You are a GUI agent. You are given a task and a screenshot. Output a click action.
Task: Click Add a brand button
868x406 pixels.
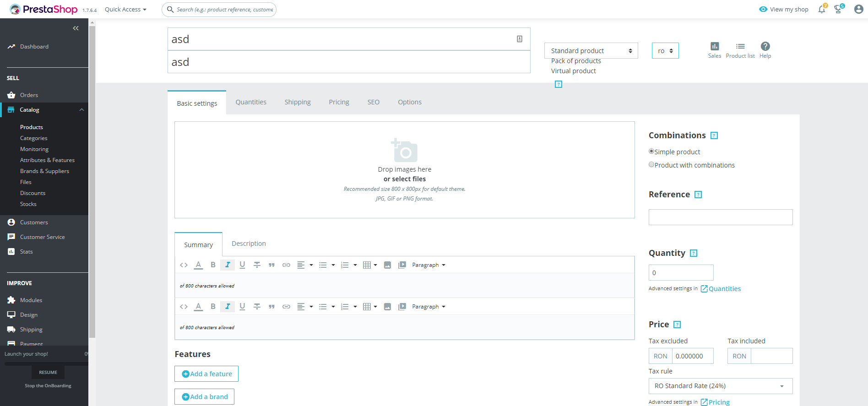click(x=204, y=397)
